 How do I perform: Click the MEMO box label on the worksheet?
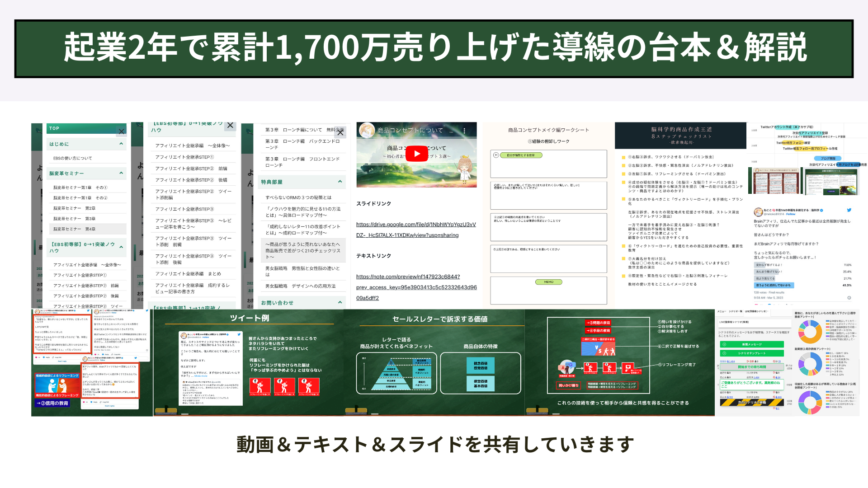pyautogui.click(x=548, y=282)
